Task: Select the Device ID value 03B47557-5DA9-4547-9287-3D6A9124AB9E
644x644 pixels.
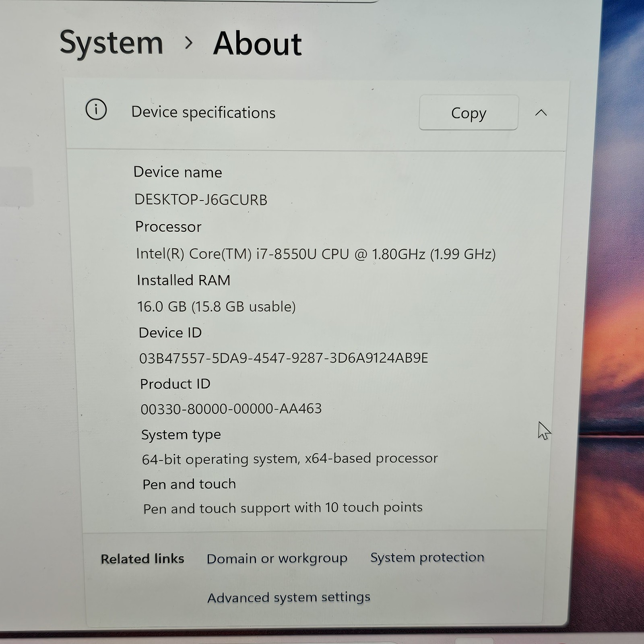Action: pyautogui.click(x=284, y=358)
